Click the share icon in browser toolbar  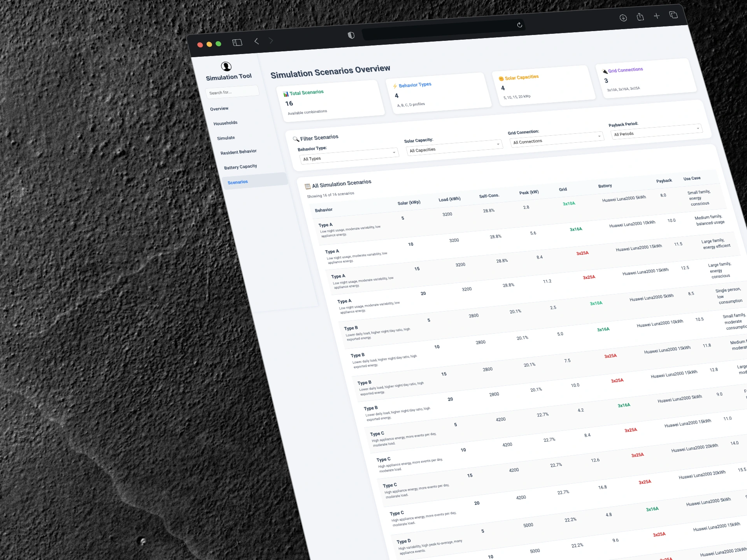tap(640, 17)
